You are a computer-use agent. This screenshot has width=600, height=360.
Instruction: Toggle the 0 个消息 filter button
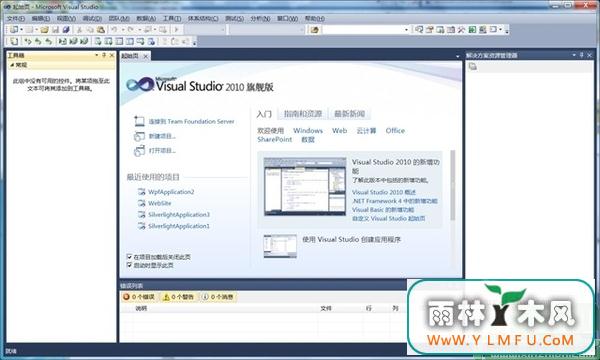tap(218, 296)
